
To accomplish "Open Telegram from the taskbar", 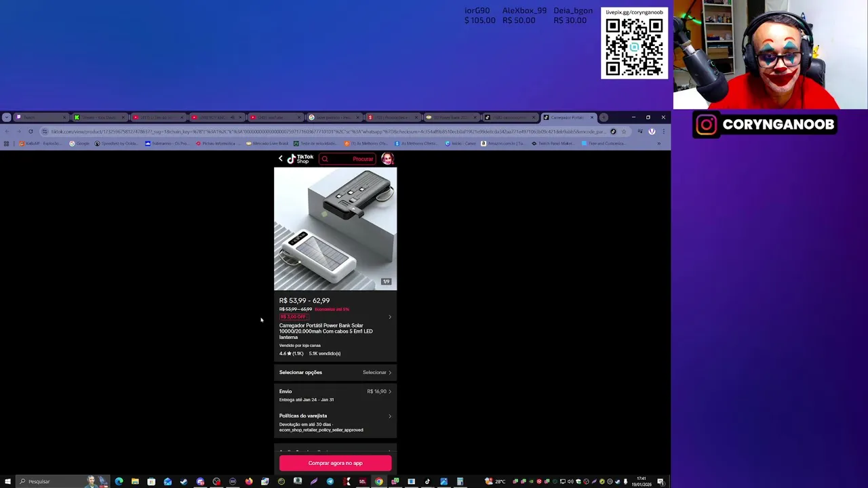I will click(330, 481).
